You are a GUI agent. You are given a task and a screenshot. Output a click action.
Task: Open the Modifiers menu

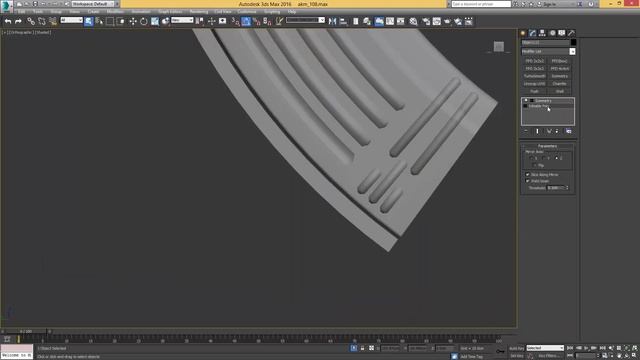coord(115,12)
